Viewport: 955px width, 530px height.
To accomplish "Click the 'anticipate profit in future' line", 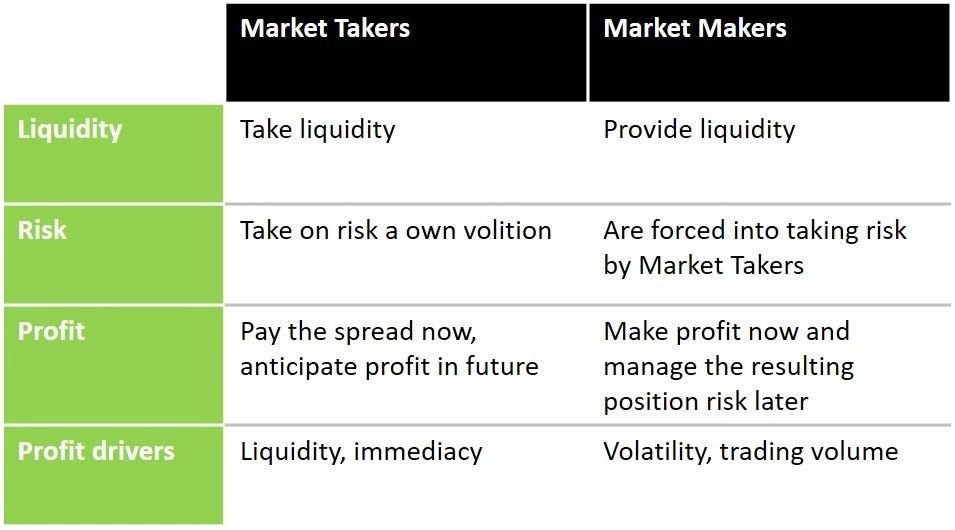I will tap(389, 367).
